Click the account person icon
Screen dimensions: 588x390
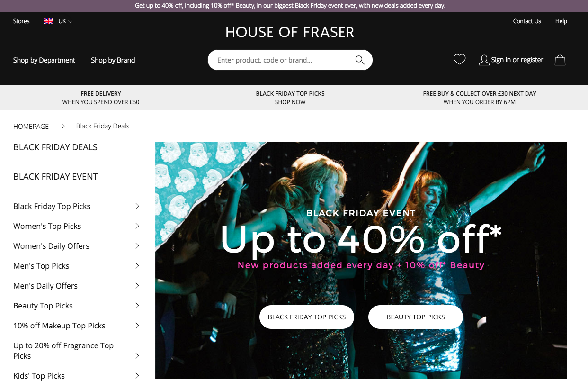tap(484, 60)
